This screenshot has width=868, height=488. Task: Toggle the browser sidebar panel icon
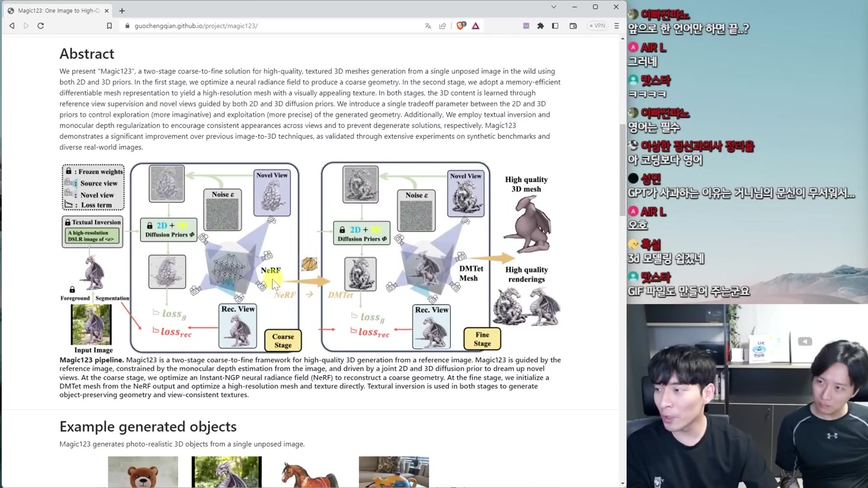555,26
